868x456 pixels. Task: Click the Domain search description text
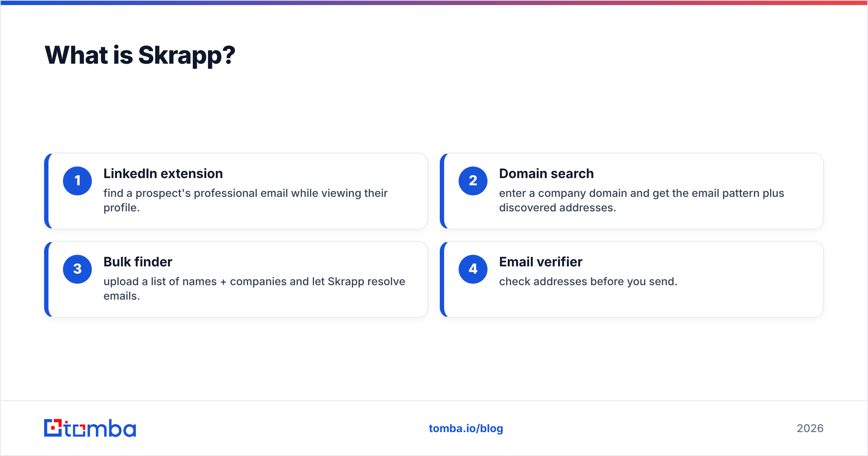coord(642,200)
